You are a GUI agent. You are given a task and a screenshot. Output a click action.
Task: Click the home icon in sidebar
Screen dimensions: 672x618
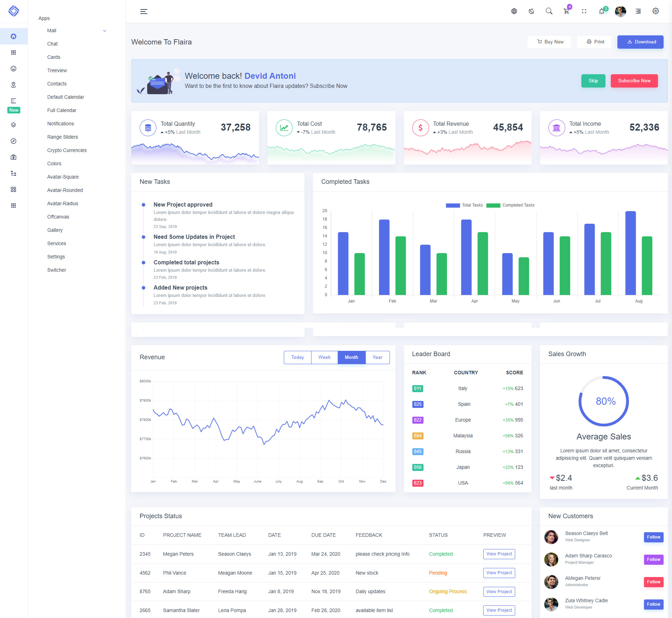tap(14, 36)
